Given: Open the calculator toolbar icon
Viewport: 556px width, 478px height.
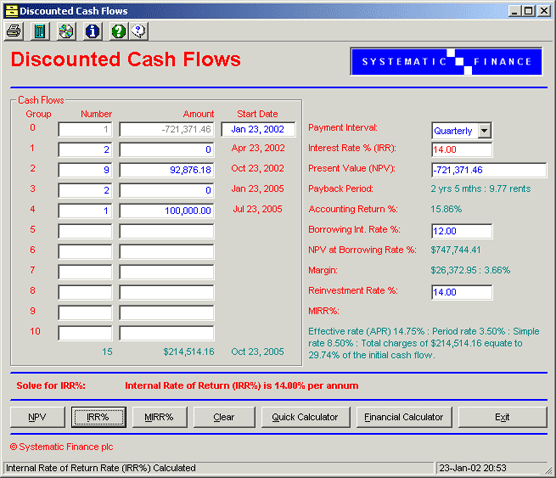Looking at the screenshot, I should (x=40, y=31).
